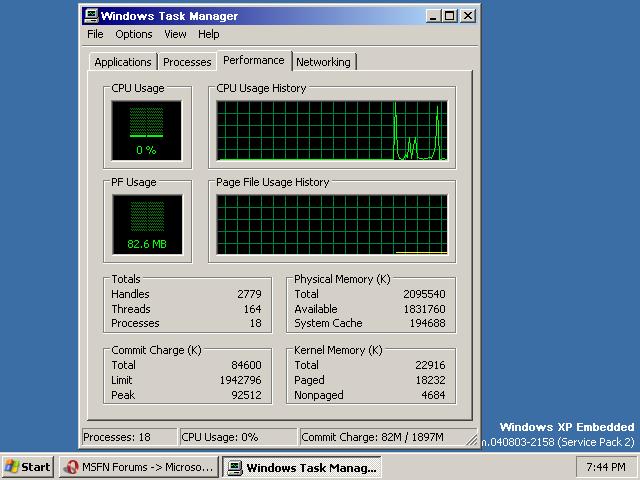This screenshot has height=480, width=640.
Task: Open the File menu
Action: [95, 34]
